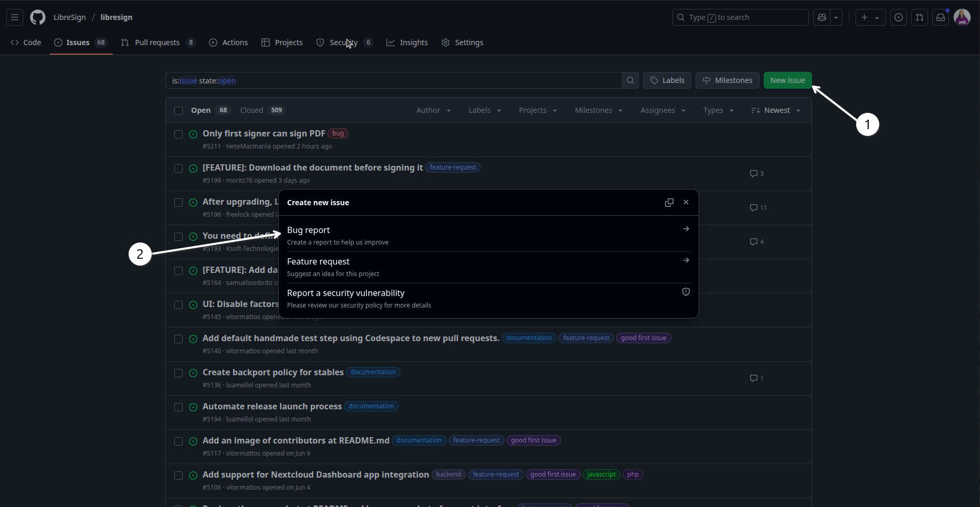Open the Milestones button next to search
The image size is (980, 507).
click(x=728, y=80)
